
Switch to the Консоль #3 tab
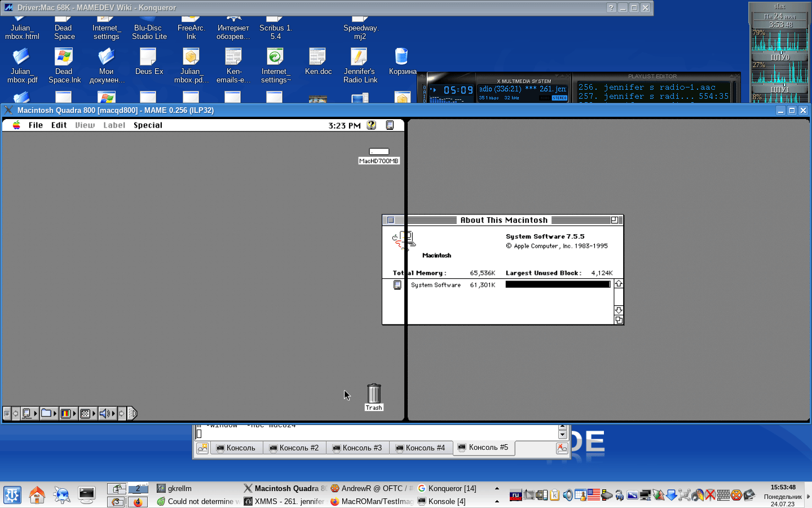pyautogui.click(x=357, y=448)
